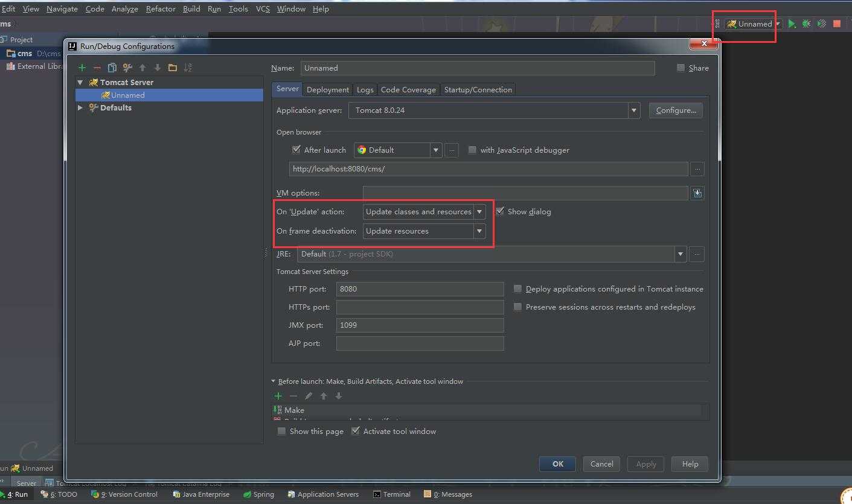
Task: Uncheck After launch checkbox
Action: pos(296,150)
